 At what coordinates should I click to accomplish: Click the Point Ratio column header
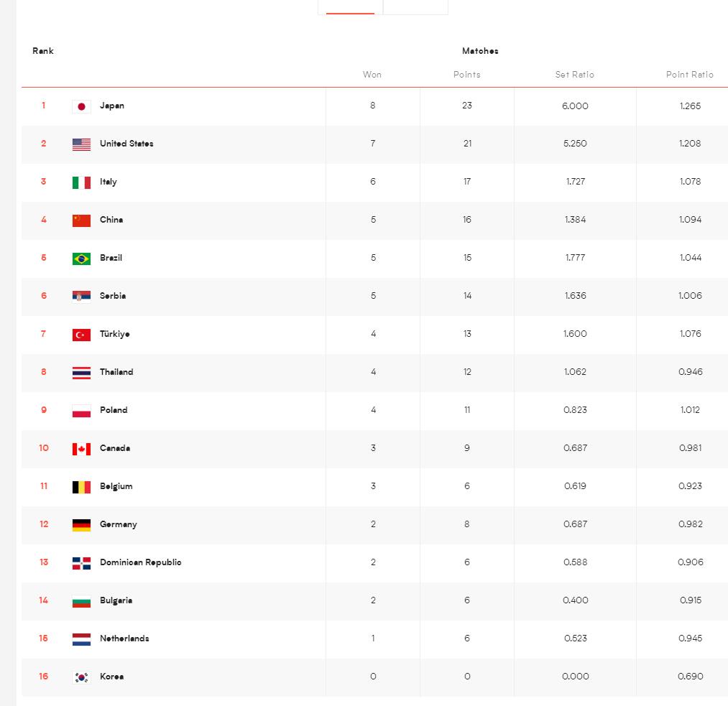[x=690, y=75]
